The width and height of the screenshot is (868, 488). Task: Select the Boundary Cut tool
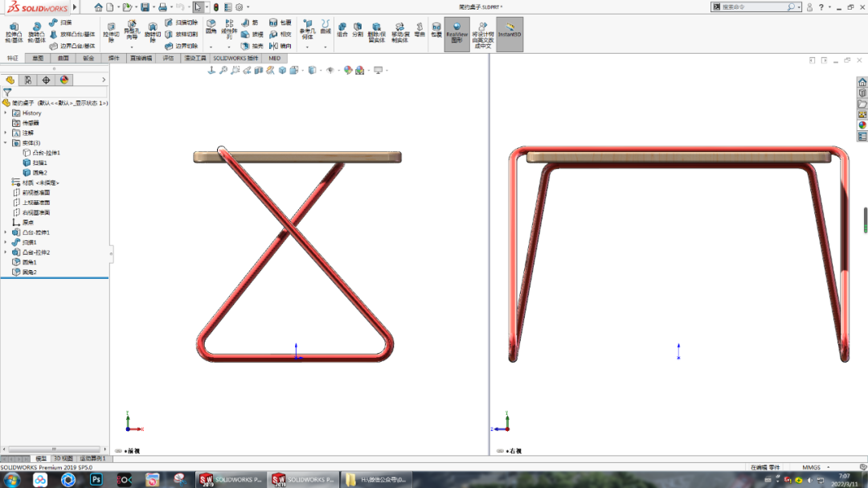pos(182,46)
